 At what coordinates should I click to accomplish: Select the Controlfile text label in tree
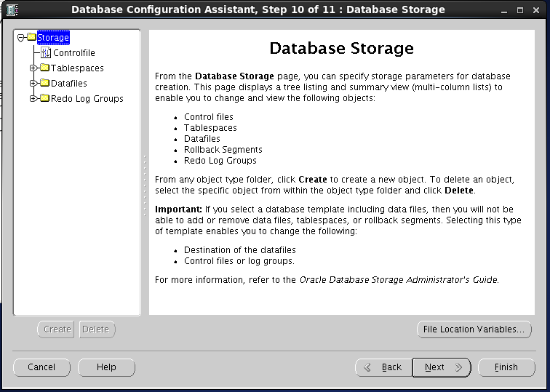[x=74, y=53]
